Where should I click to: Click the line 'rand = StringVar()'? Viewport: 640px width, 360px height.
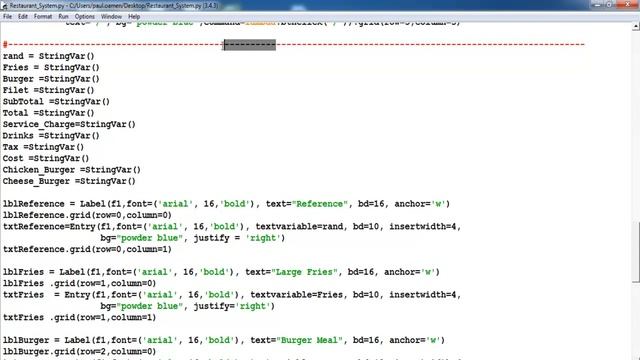click(x=49, y=56)
